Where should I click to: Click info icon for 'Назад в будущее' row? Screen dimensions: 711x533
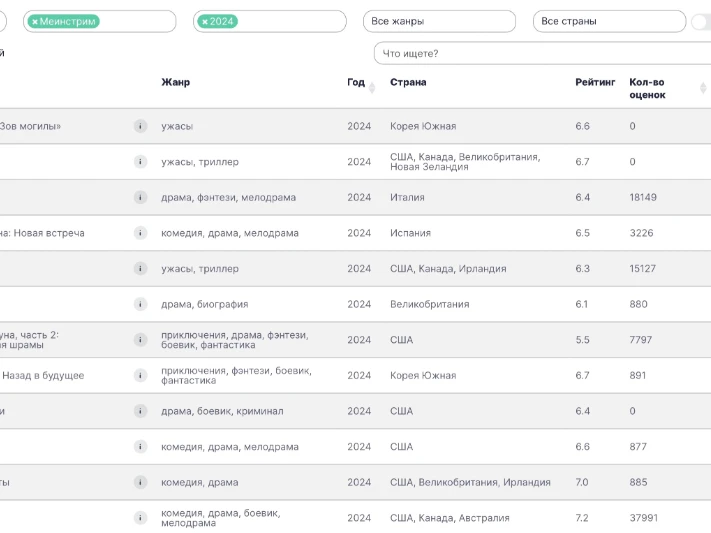140,375
